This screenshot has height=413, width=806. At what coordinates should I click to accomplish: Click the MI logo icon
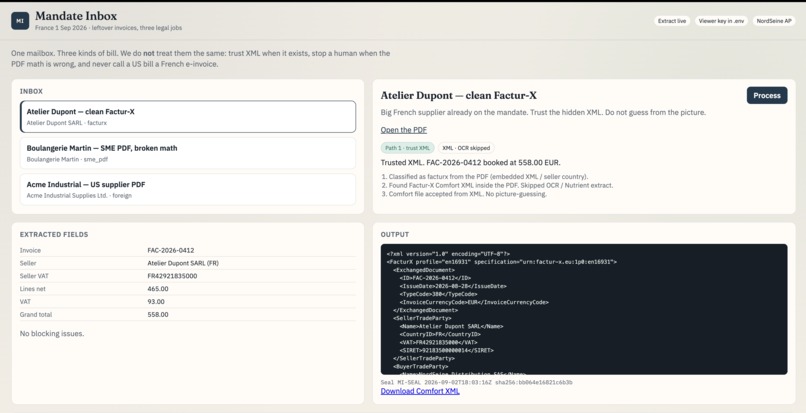20,21
